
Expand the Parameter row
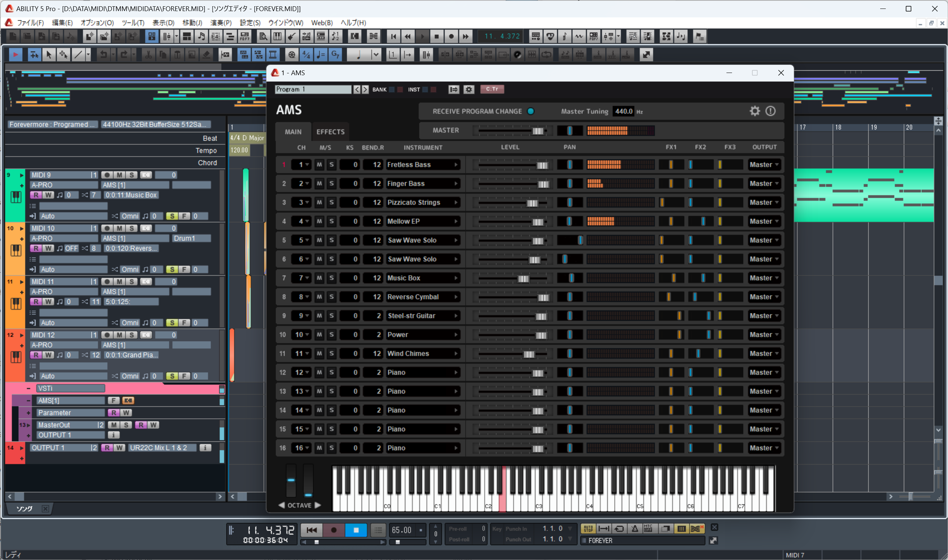pos(29,413)
